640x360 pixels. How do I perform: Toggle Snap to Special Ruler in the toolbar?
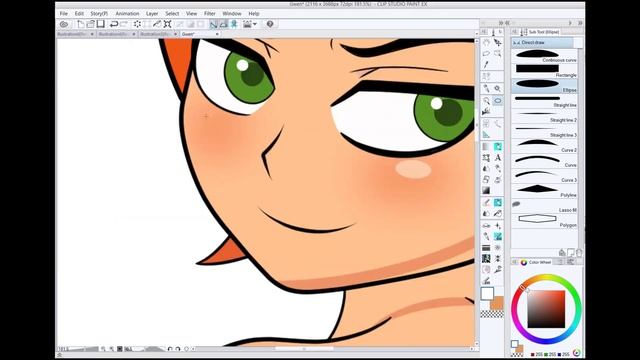[x=224, y=24]
